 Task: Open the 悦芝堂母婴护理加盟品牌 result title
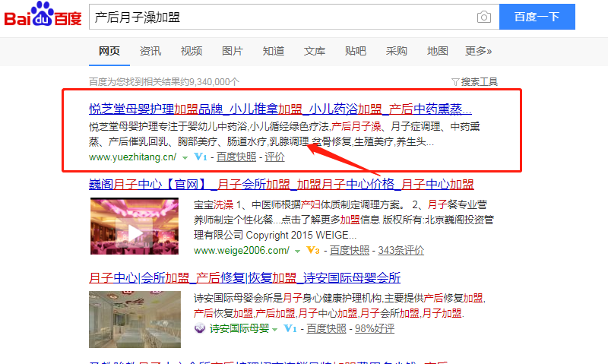280,108
